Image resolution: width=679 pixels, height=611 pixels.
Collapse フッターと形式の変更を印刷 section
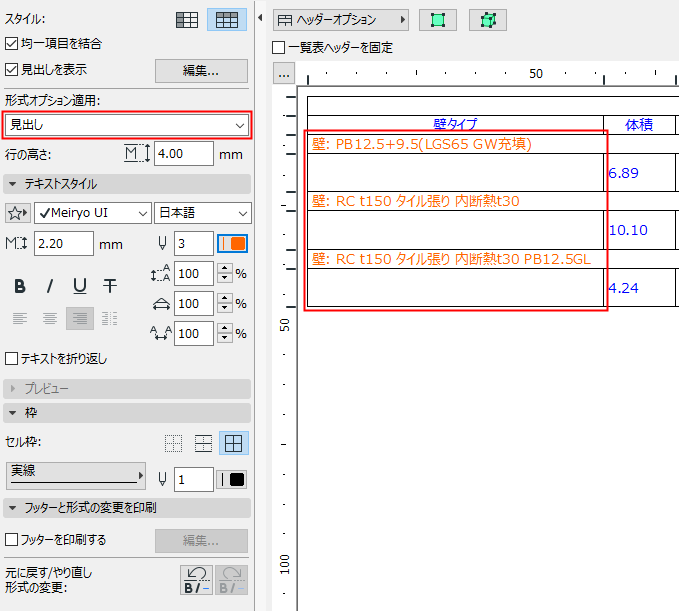(127, 508)
